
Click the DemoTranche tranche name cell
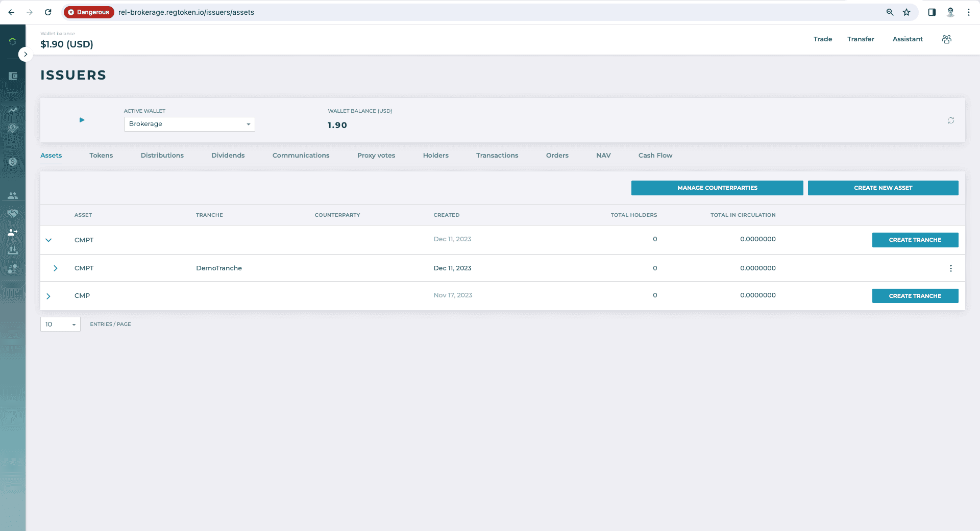coord(219,268)
